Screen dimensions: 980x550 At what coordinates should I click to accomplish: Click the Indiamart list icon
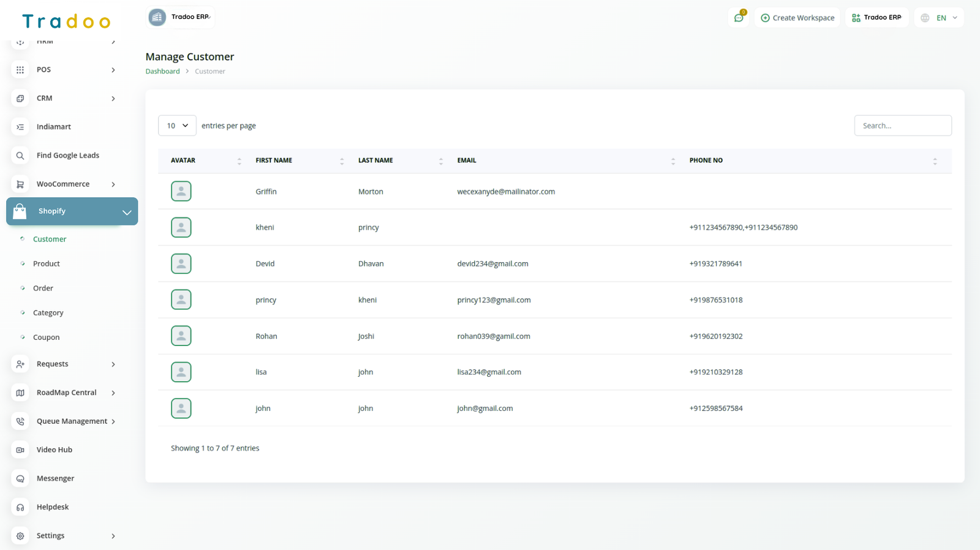[20, 127]
